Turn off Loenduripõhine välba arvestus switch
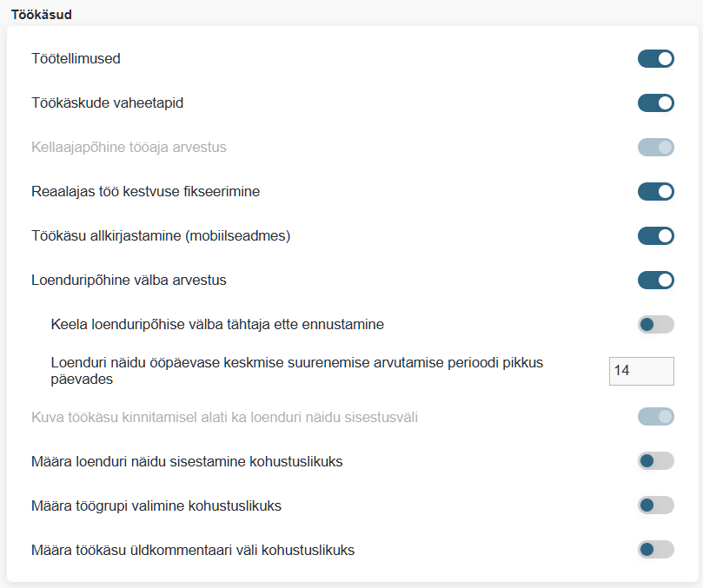The height and width of the screenshot is (588, 703). click(655, 280)
